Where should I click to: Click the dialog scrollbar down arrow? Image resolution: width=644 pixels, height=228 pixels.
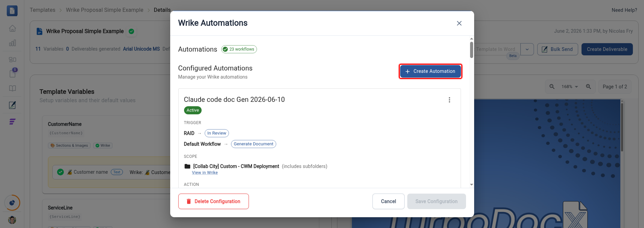coord(471,185)
